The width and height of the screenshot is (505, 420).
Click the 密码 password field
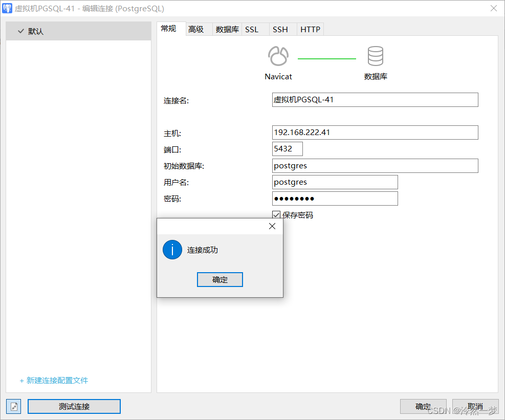[335, 198]
